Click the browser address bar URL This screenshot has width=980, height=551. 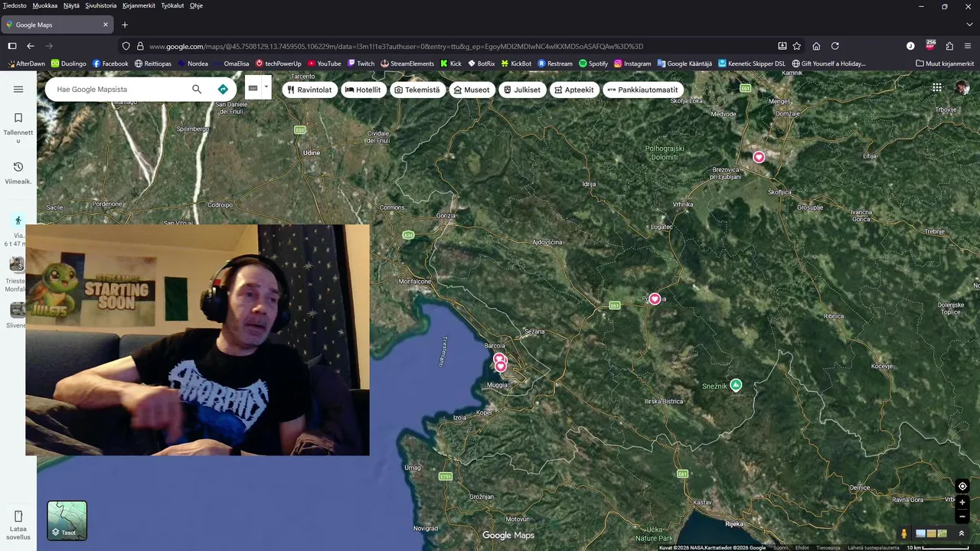click(396, 46)
